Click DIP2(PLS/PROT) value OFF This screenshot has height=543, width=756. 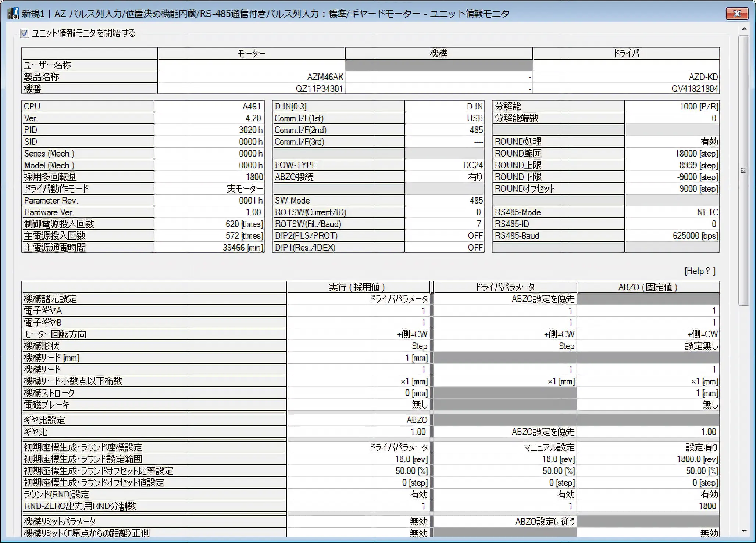tap(475, 235)
